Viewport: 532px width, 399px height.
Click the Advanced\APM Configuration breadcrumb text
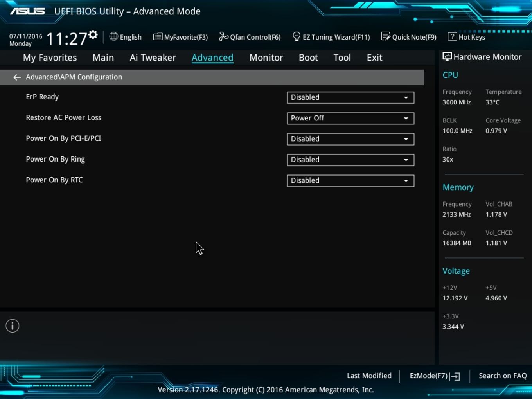tap(74, 77)
